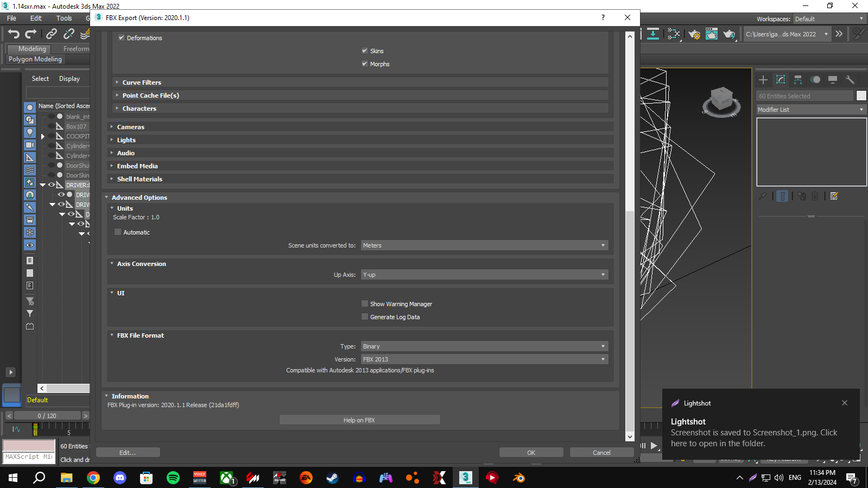
Task: Toggle Display Bones filter in Scene Explorer
Action: pos(30,207)
